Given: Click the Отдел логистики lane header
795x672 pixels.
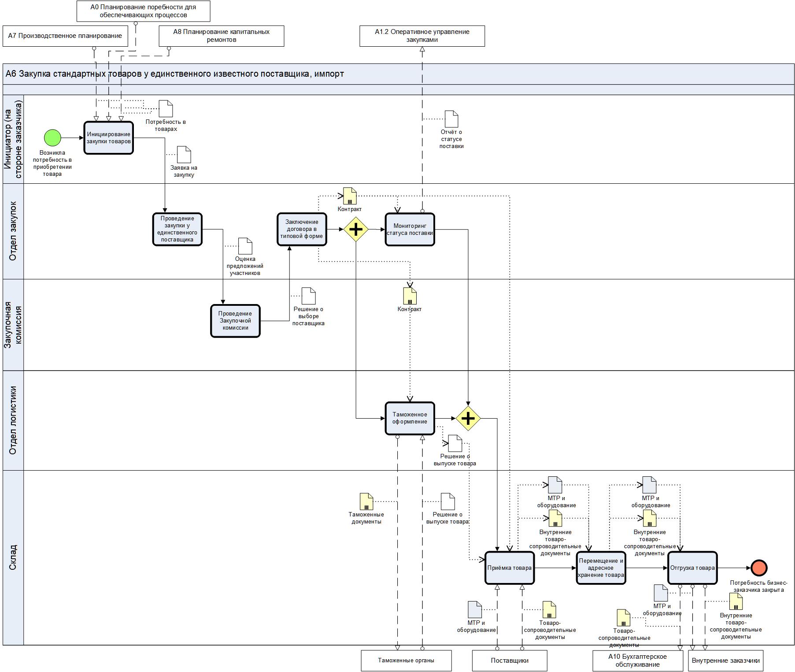Looking at the screenshot, I should [13, 420].
